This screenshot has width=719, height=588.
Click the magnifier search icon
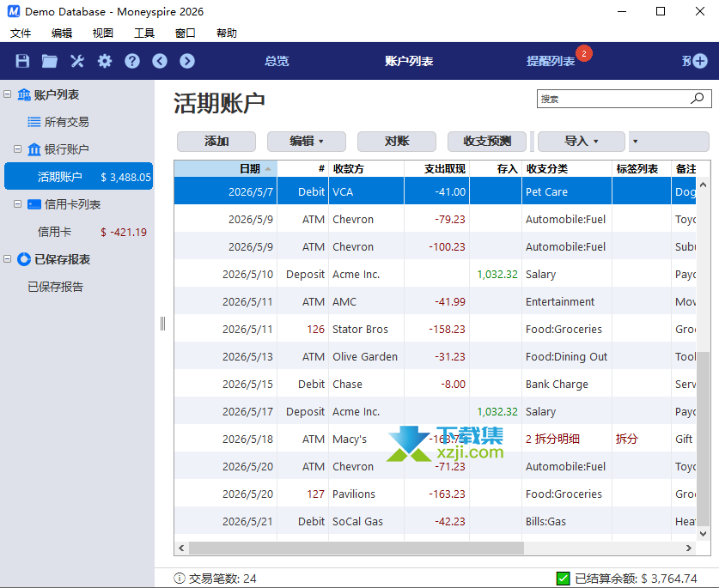697,98
